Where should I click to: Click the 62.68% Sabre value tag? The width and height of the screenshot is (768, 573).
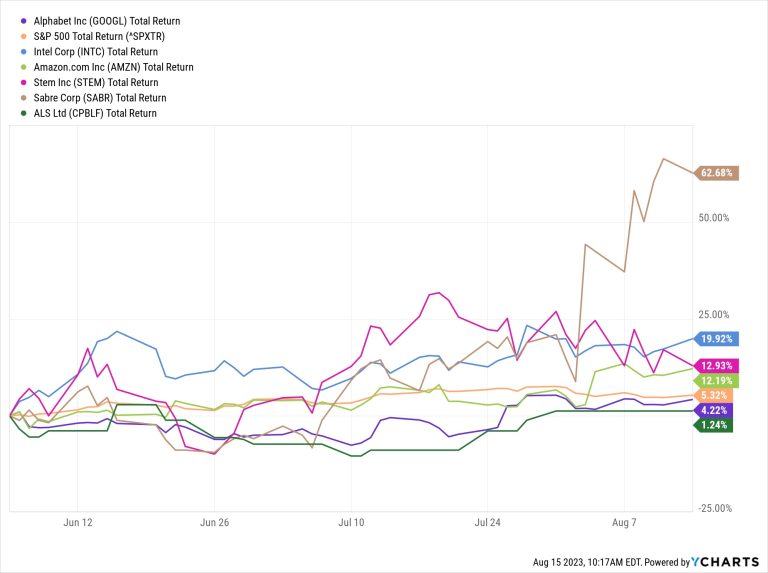tap(717, 173)
